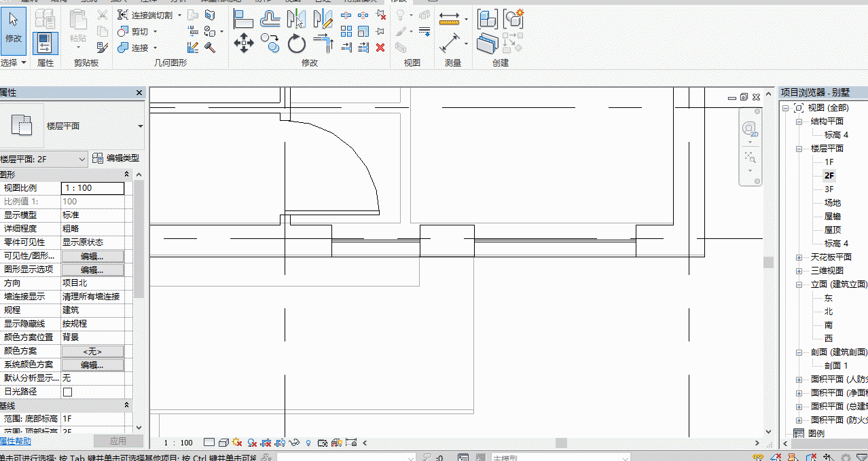Toggle visual style icon in view control bar
This screenshot has height=461, width=868.
coord(223,443)
